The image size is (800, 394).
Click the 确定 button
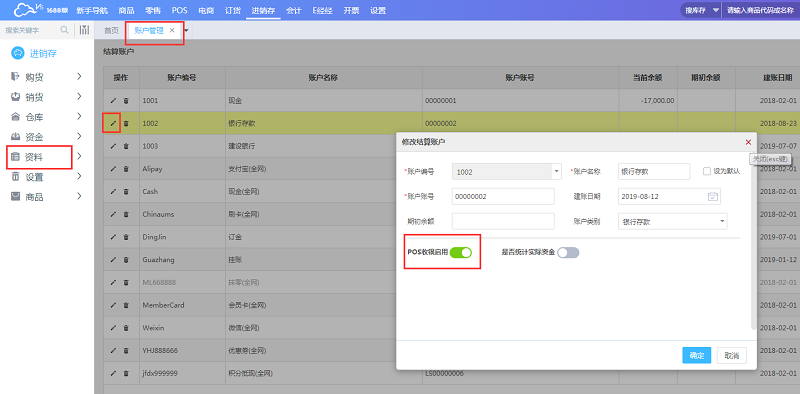coord(696,356)
